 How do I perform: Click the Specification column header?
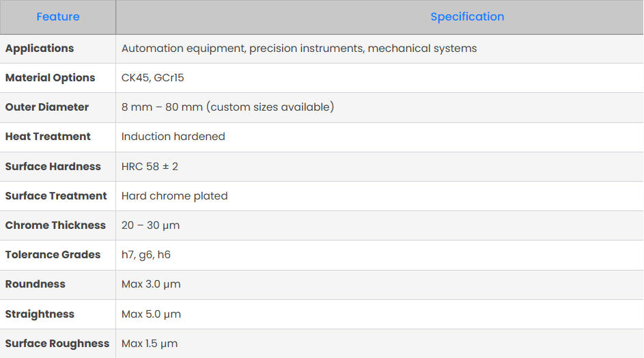467,17
